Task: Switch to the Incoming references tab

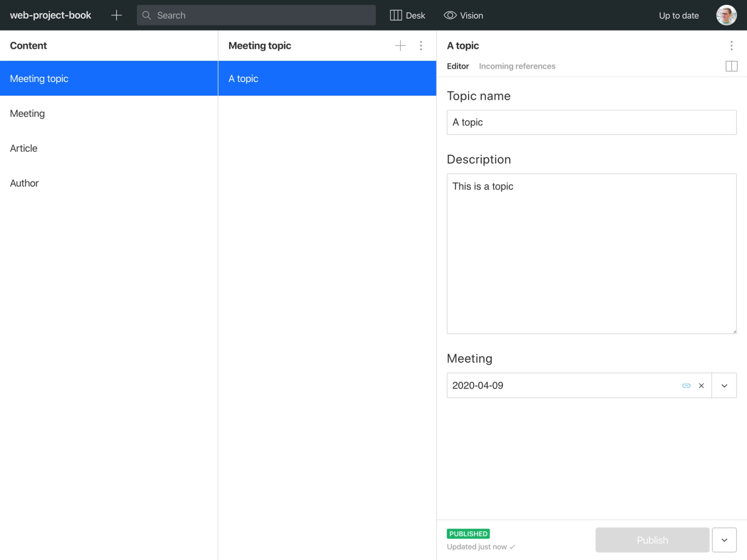Action: (x=517, y=66)
